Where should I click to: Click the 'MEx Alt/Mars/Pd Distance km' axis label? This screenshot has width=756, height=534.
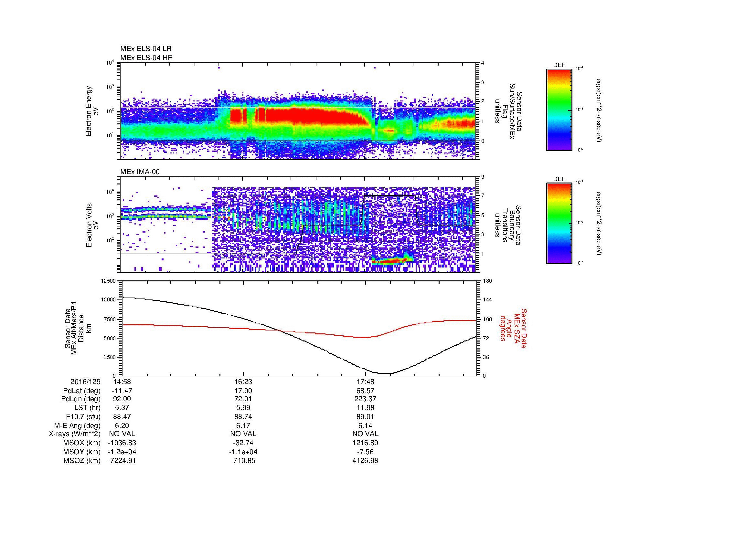click(x=78, y=328)
